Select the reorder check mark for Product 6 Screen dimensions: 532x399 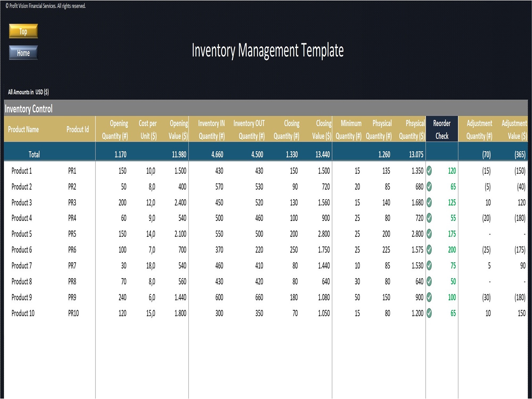pos(429,250)
